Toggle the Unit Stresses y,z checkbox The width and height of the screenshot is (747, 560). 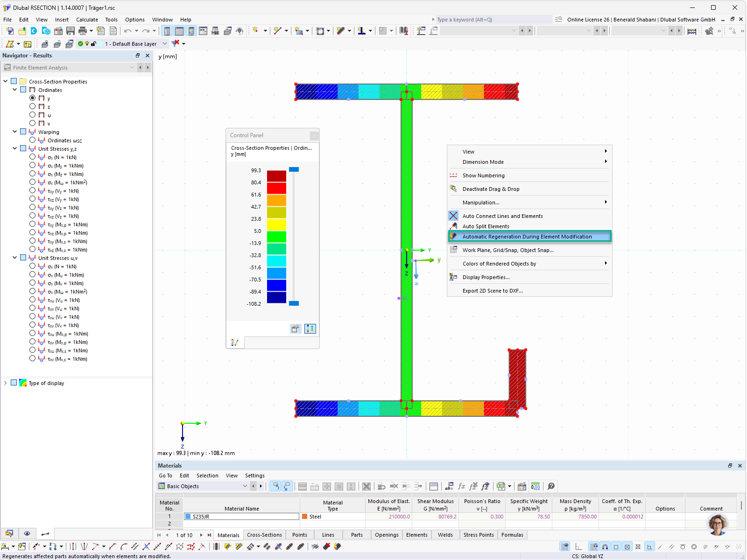[x=23, y=148]
